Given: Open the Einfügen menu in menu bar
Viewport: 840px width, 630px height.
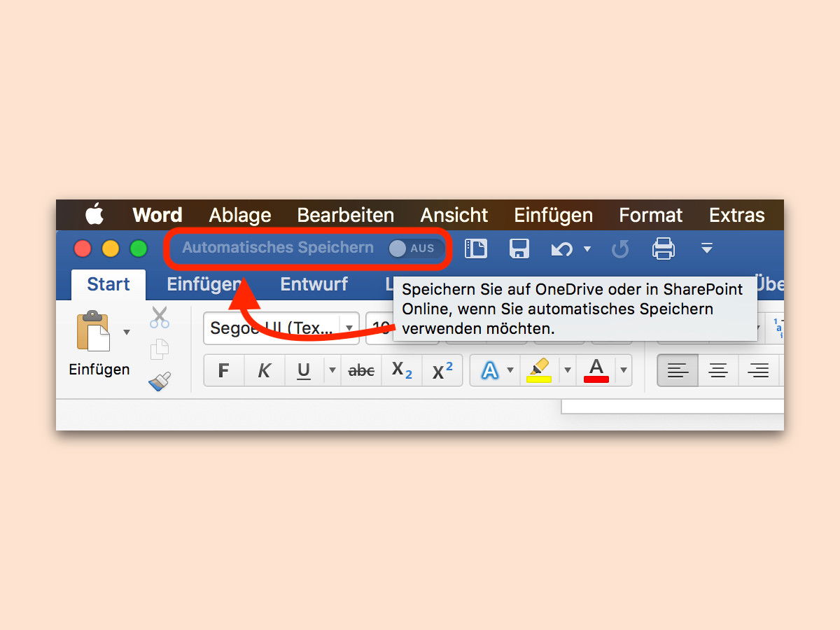Looking at the screenshot, I should [x=554, y=215].
